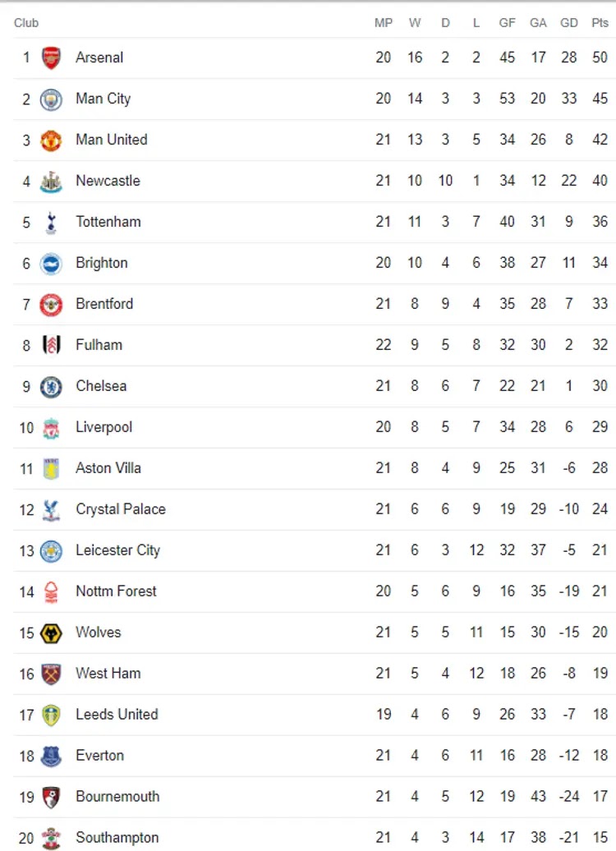Click the Everton club crest
Image resolution: width=616 pixels, height=851 pixels.
(x=51, y=757)
